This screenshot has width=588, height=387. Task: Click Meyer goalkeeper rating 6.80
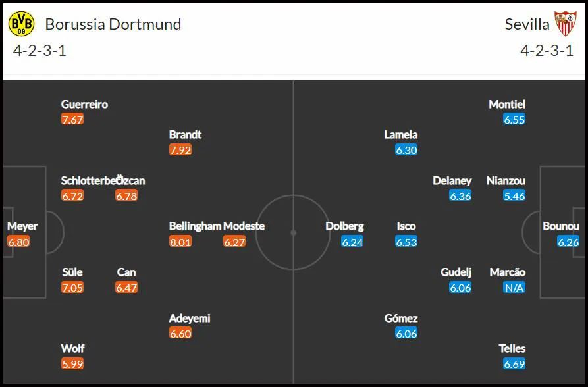[x=18, y=242]
